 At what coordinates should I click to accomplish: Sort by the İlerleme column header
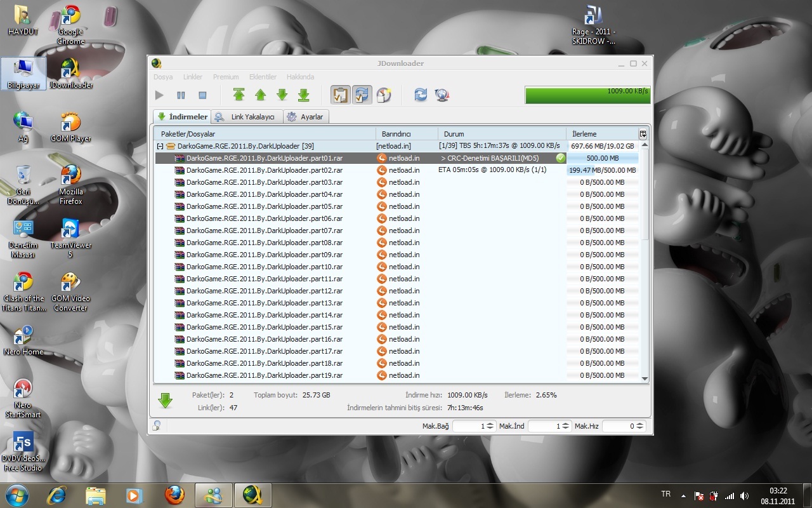pyautogui.click(x=602, y=134)
